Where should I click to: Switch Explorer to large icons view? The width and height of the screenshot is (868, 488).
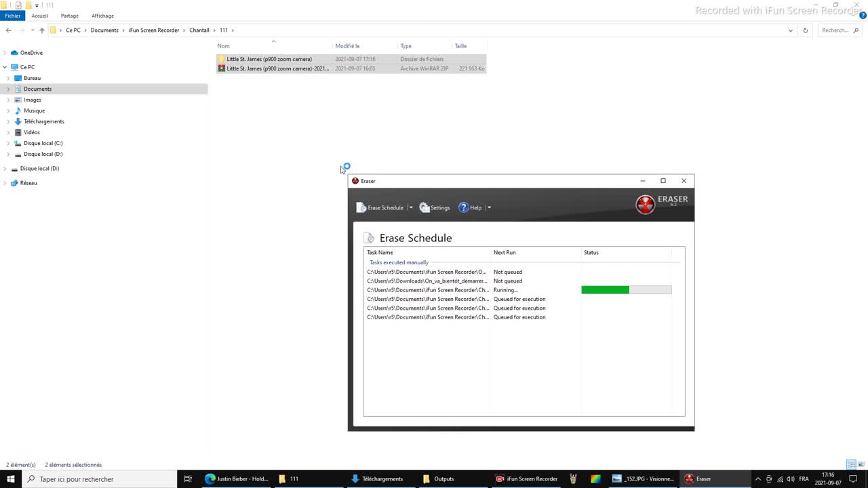click(x=861, y=465)
